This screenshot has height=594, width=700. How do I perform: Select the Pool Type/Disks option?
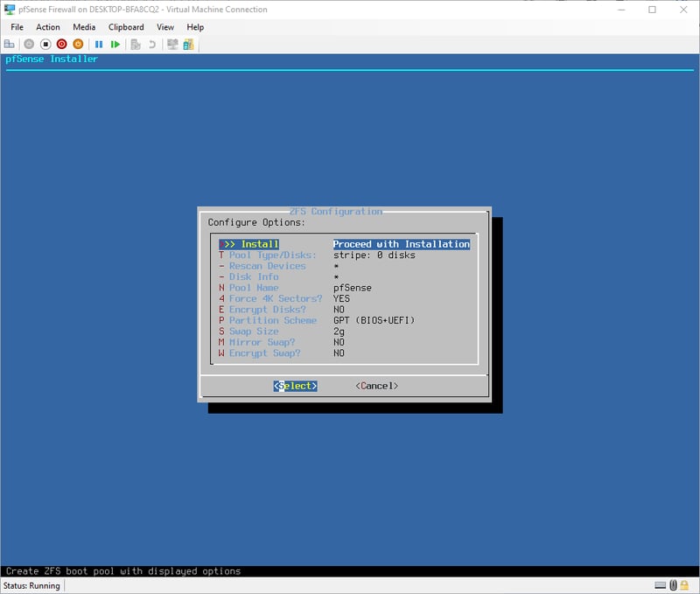272,255
